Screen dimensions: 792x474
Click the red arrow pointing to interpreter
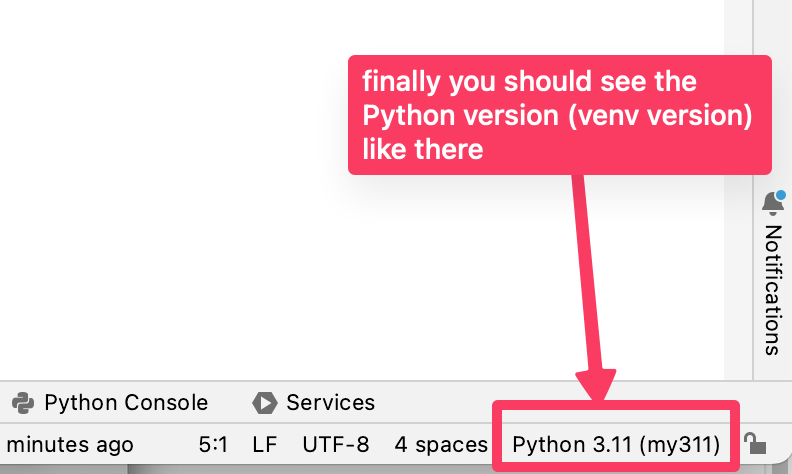pyautogui.click(x=588, y=290)
